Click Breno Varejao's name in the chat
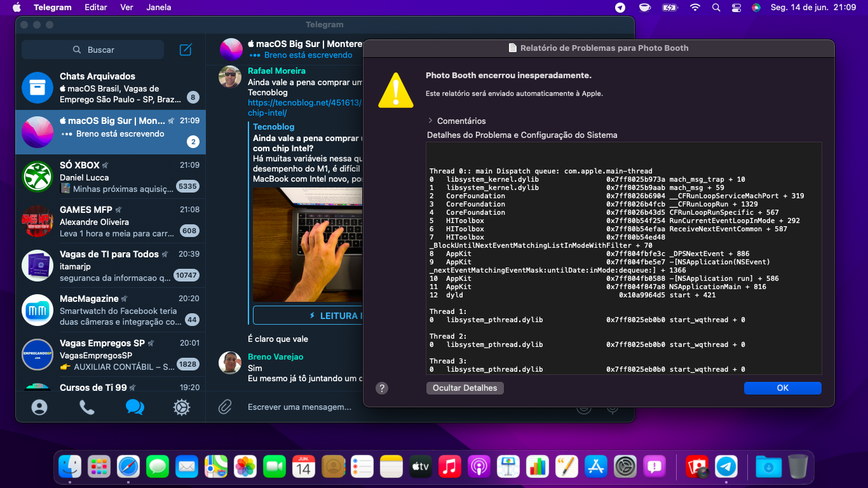The height and width of the screenshot is (488, 868). point(275,357)
